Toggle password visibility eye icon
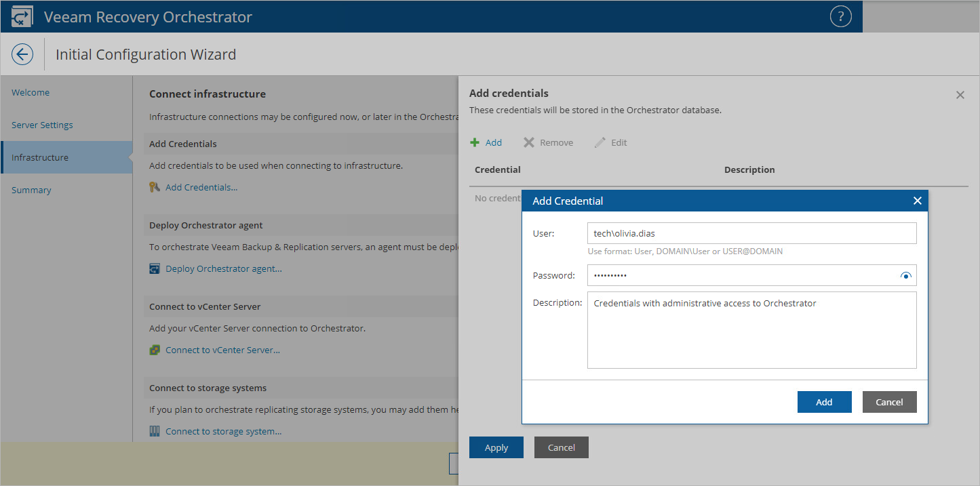This screenshot has height=486, width=980. [x=905, y=276]
